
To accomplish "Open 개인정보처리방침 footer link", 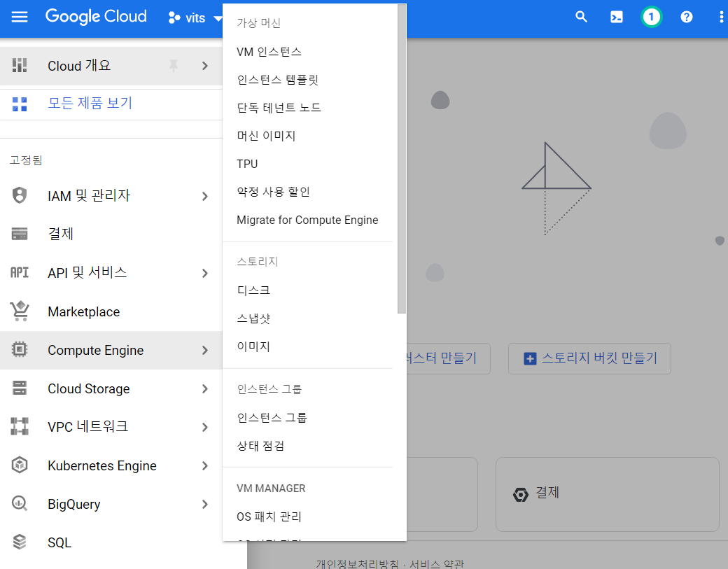I will coord(357,564).
